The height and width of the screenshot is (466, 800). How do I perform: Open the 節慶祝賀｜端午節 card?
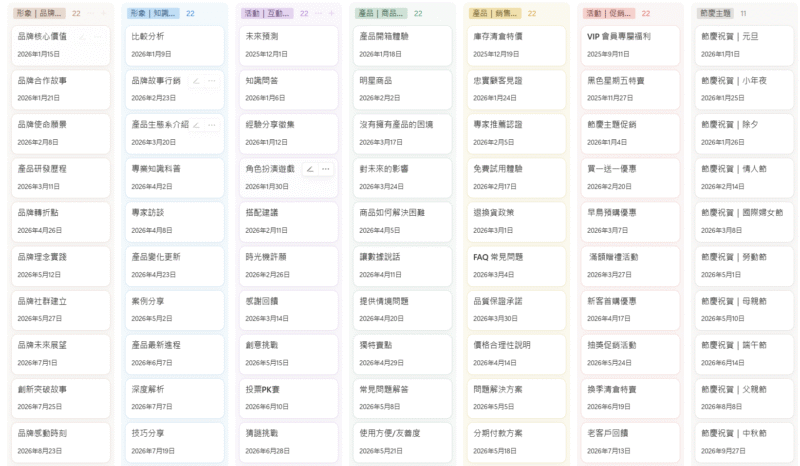[744, 354]
